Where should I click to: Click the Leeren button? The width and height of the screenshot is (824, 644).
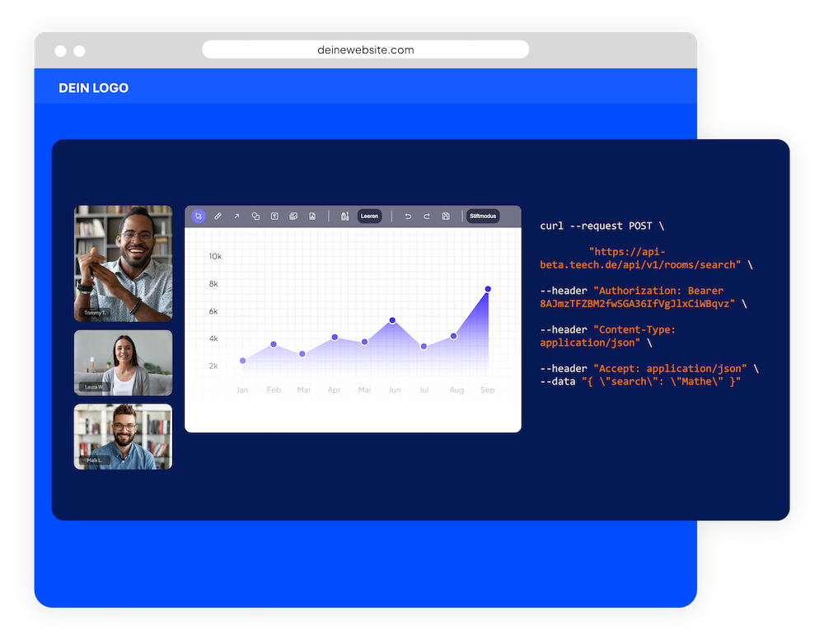point(369,217)
